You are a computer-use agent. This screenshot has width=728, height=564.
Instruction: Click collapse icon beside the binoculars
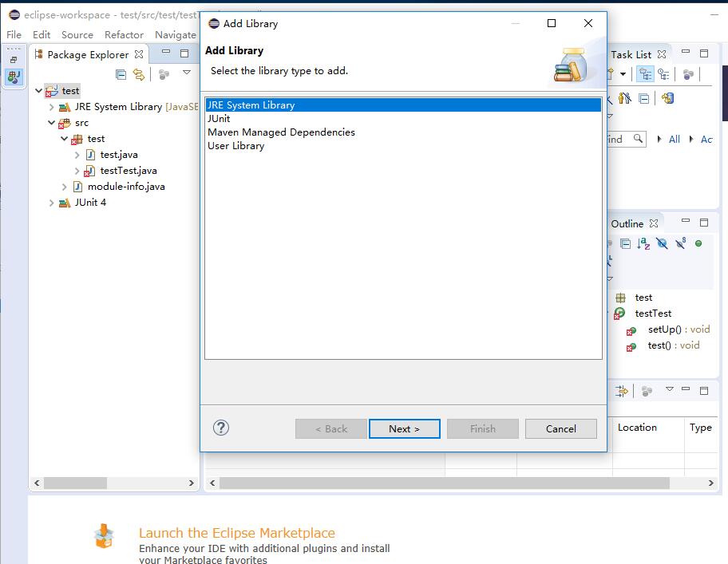[644, 98]
